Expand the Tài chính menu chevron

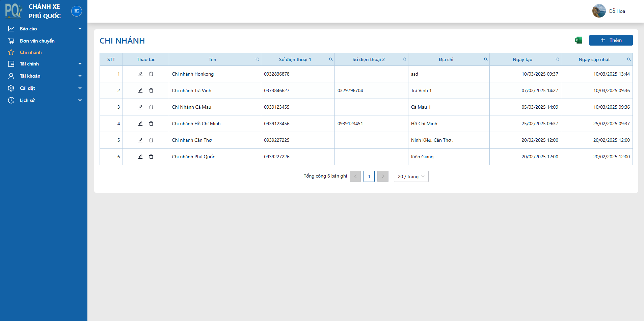(80, 64)
